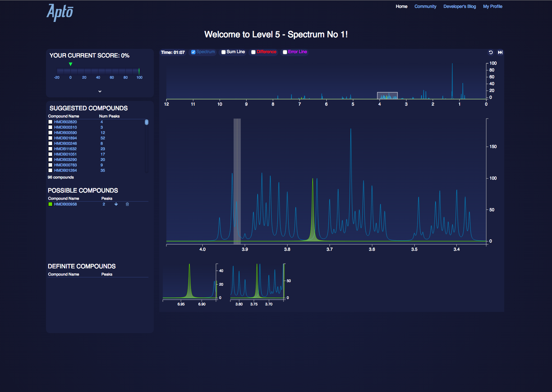Open compound HMDB01894 link
Image resolution: width=552 pixels, height=392 pixels.
(x=65, y=138)
